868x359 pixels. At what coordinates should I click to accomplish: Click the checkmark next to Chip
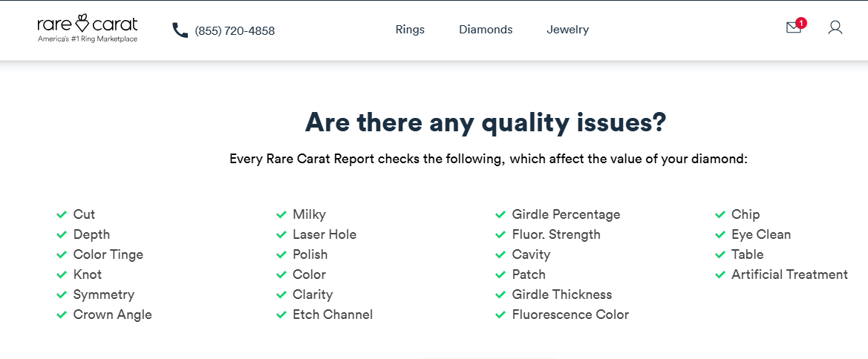click(719, 214)
